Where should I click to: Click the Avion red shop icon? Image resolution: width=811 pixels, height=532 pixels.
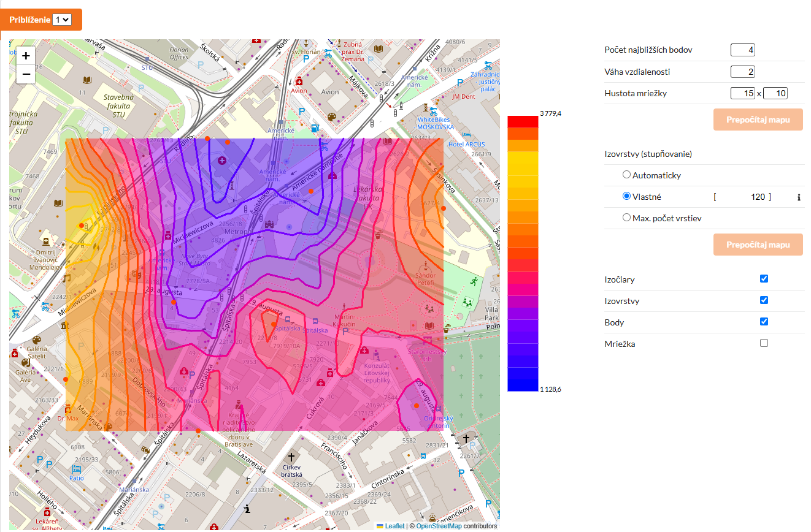(299, 82)
